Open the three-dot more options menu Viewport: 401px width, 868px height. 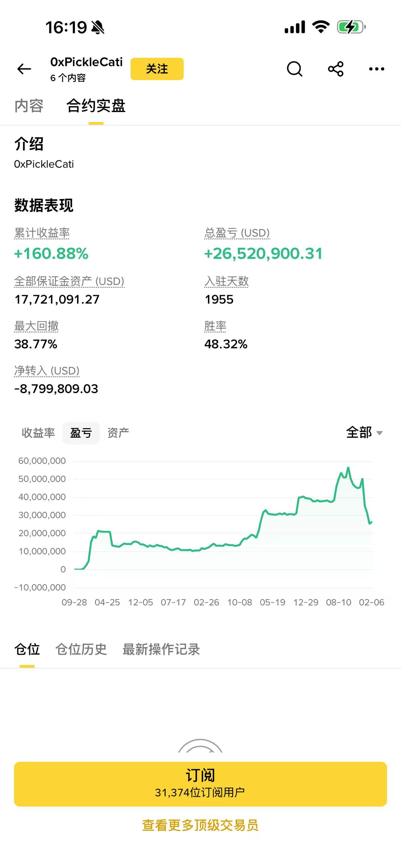coord(376,69)
